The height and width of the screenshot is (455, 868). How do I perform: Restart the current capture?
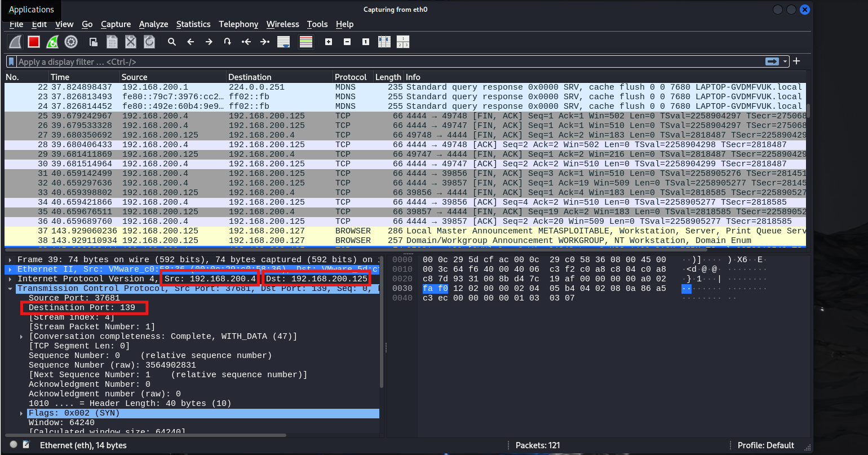coord(52,42)
